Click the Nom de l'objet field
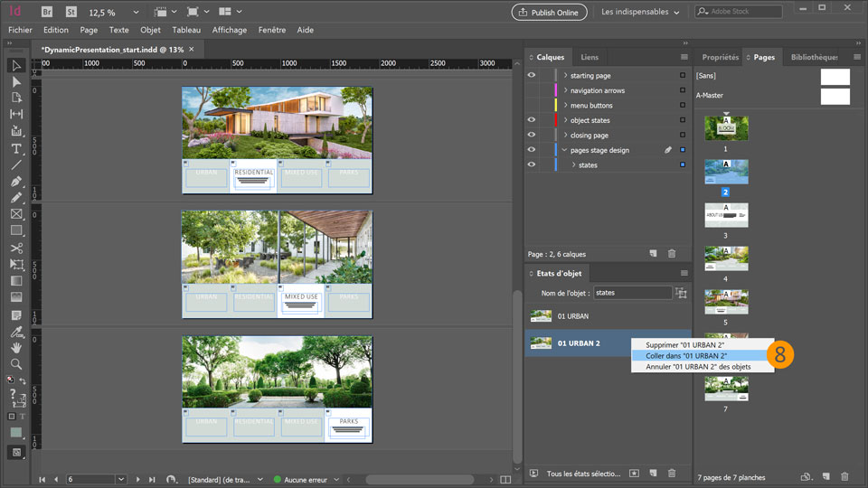The height and width of the screenshot is (488, 868). [x=633, y=293]
